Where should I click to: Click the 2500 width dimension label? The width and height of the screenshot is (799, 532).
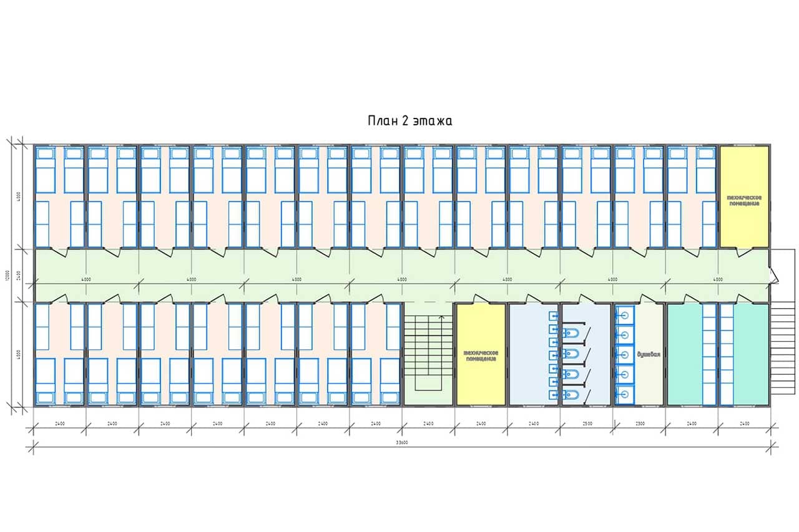point(586,423)
